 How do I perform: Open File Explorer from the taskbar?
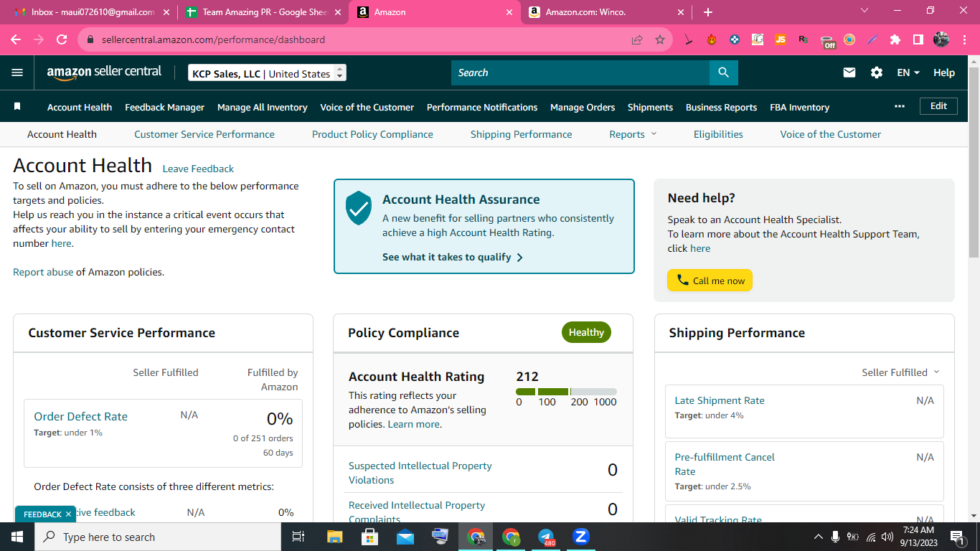pos(335,537)
